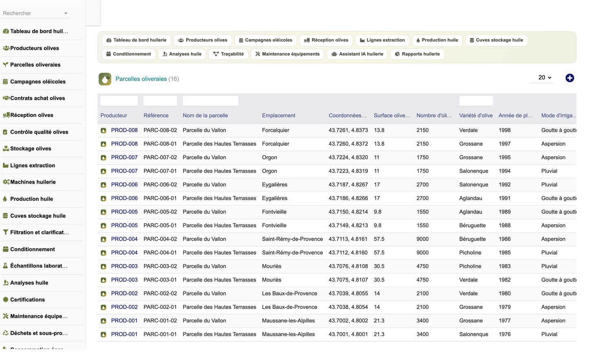
Task: Open the Analyses huile tab
Action: (182, 54)
